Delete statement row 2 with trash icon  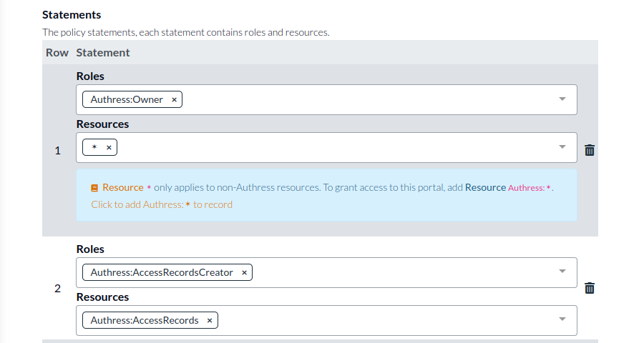[x=590, y=288]
